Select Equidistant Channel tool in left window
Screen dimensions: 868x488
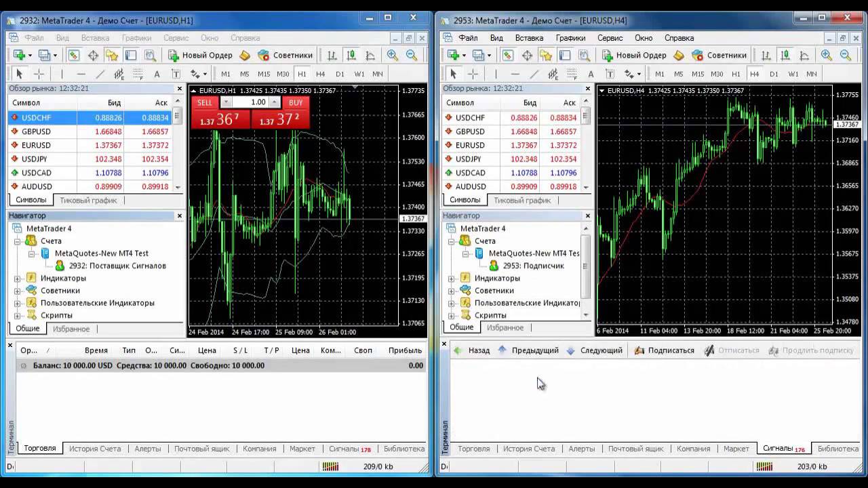pos(119,74)
